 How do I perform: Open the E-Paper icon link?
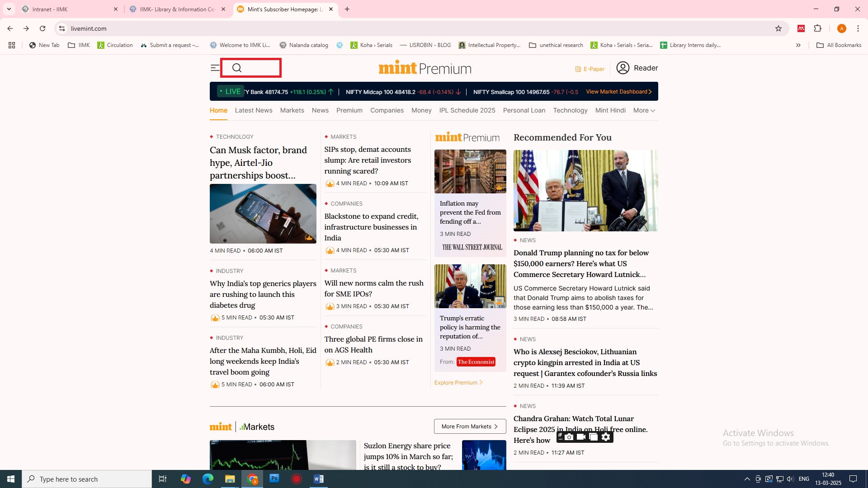578,69
